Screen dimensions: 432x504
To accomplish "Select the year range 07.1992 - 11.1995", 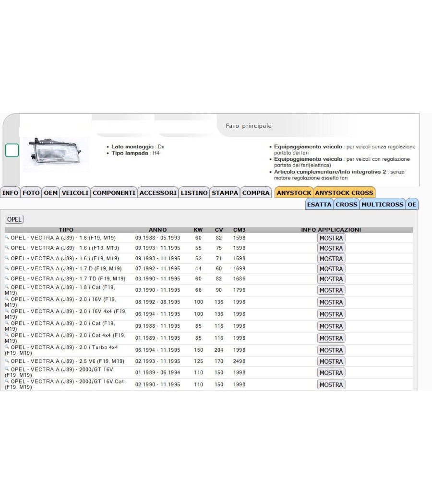I will (x=157, y=268).
